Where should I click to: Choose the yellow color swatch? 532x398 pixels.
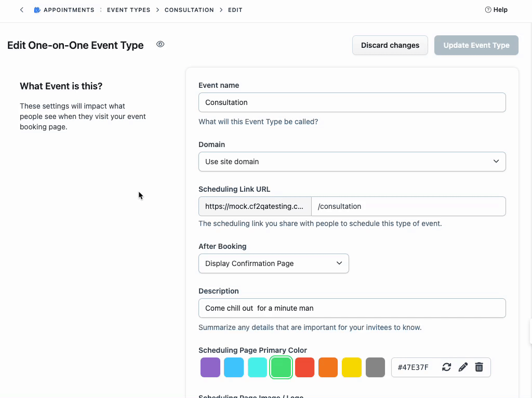(x=352, y=367)
